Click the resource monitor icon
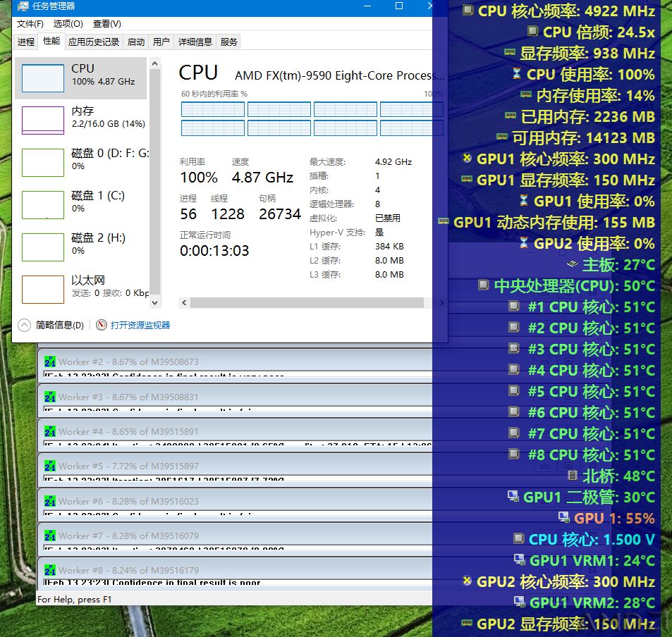 pos(102,326)
